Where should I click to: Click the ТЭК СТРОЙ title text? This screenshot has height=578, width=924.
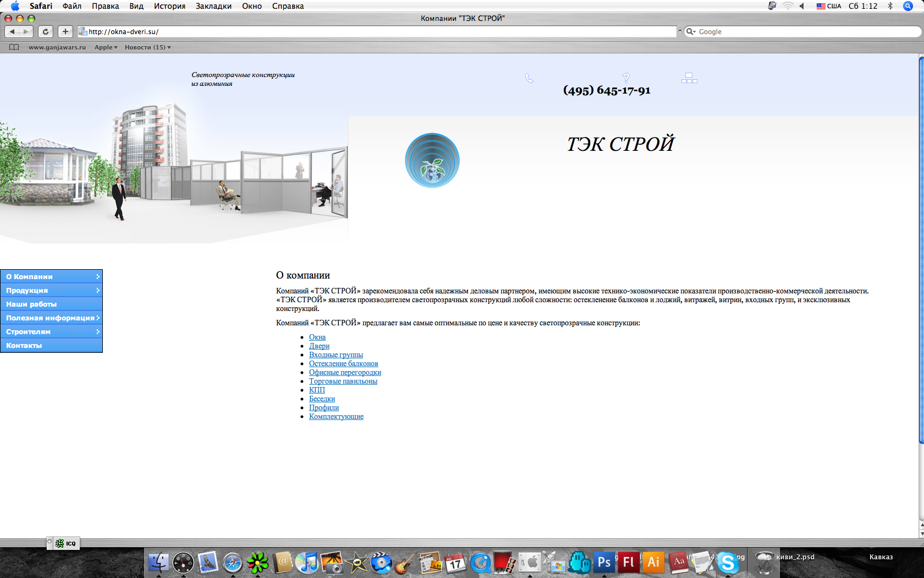pos(620,144)
